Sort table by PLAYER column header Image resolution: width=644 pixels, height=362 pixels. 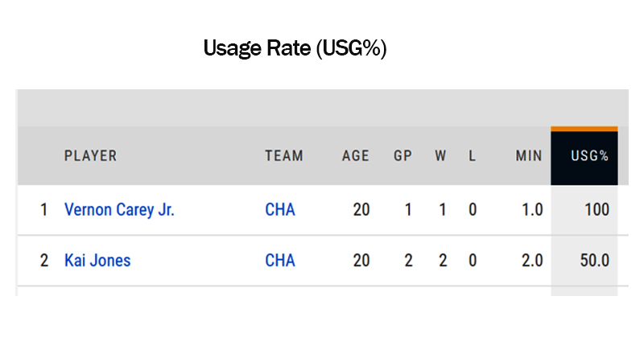point(90,156)
